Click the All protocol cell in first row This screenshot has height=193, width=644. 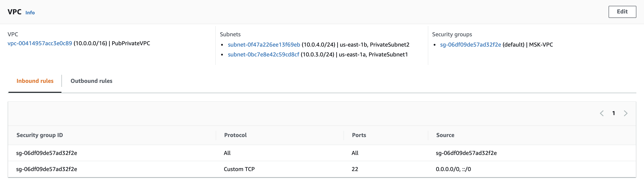(x=227, y=153)
